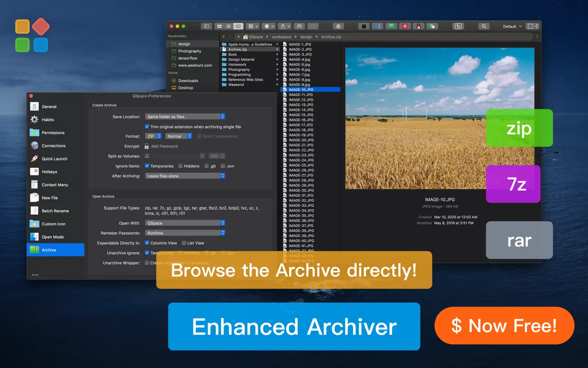Open the Custom Icon preferences pane

pyautogui.click(x=55, y=224)
